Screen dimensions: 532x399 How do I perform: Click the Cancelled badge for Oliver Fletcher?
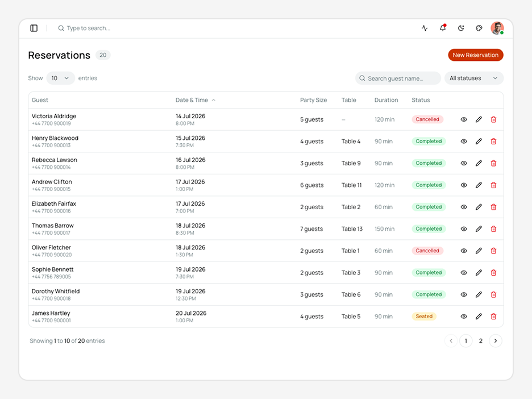(427, 251)
